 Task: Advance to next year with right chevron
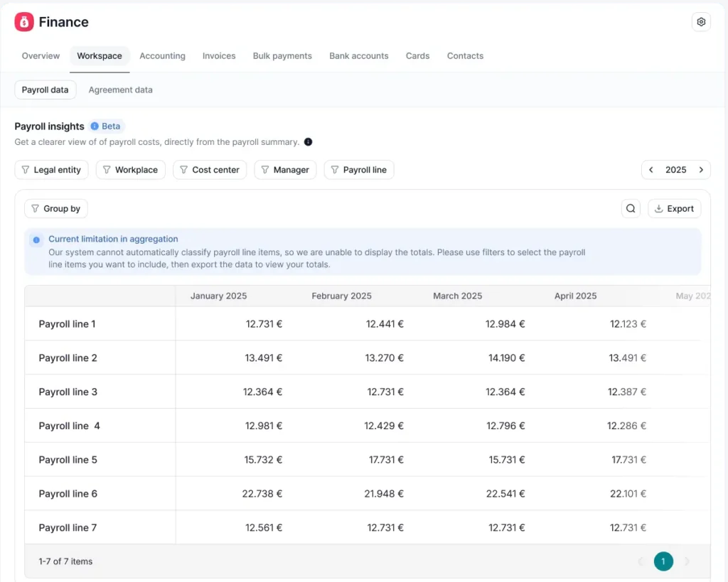click(701, 170)
